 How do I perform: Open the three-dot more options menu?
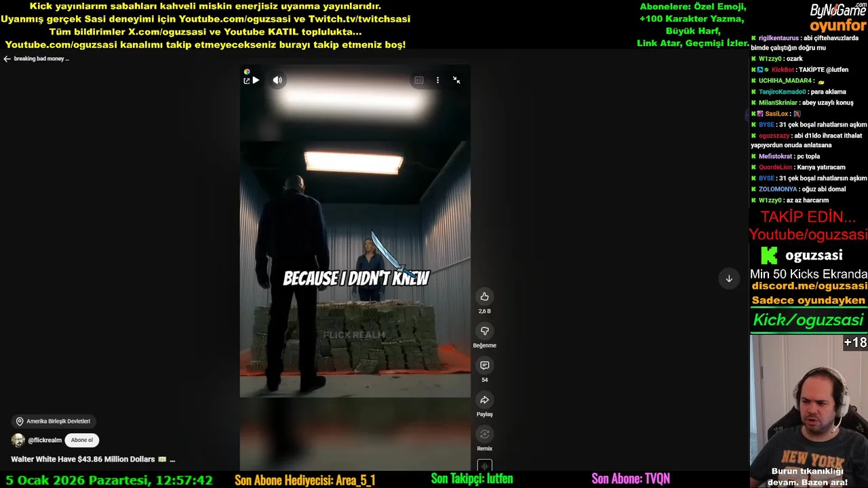437,80
